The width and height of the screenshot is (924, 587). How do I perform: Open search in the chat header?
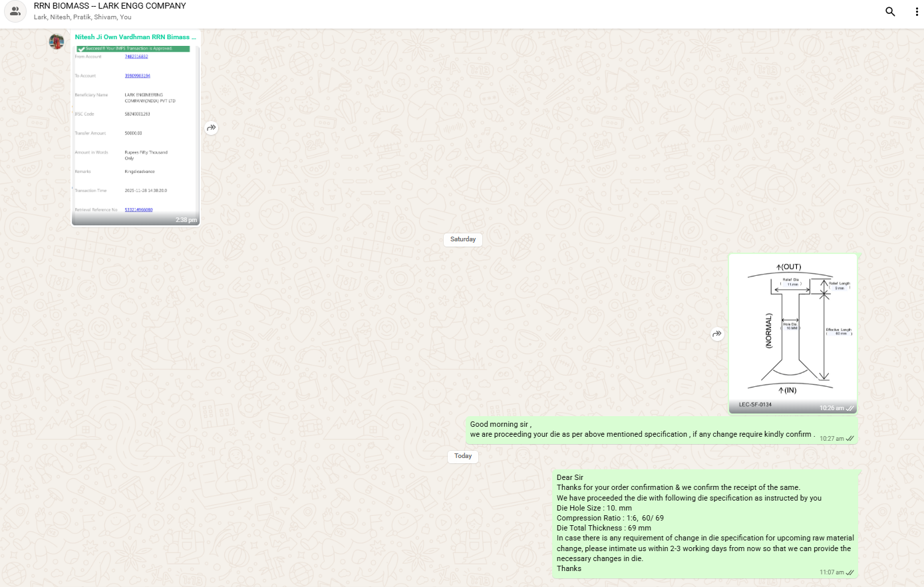coord(890,12)
